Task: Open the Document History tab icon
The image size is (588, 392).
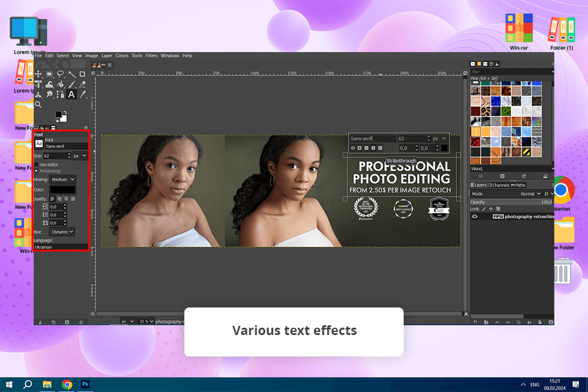Action: [x=491, y=64]
